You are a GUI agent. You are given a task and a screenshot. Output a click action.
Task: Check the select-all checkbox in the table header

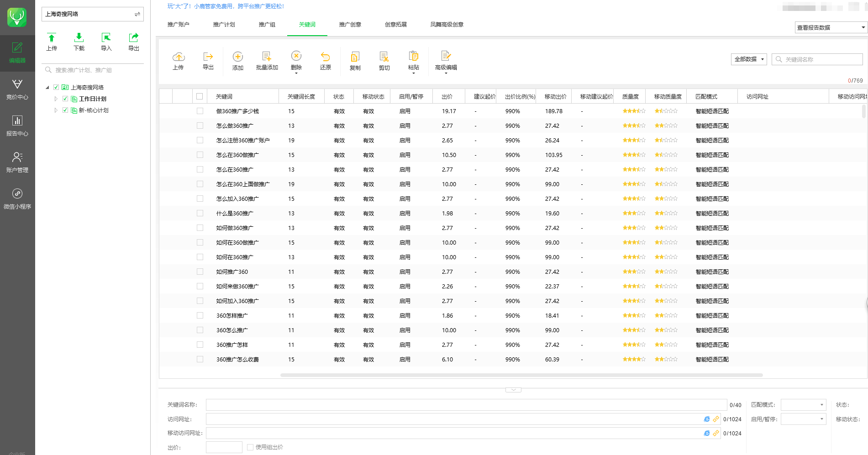(x=200, y=96)
